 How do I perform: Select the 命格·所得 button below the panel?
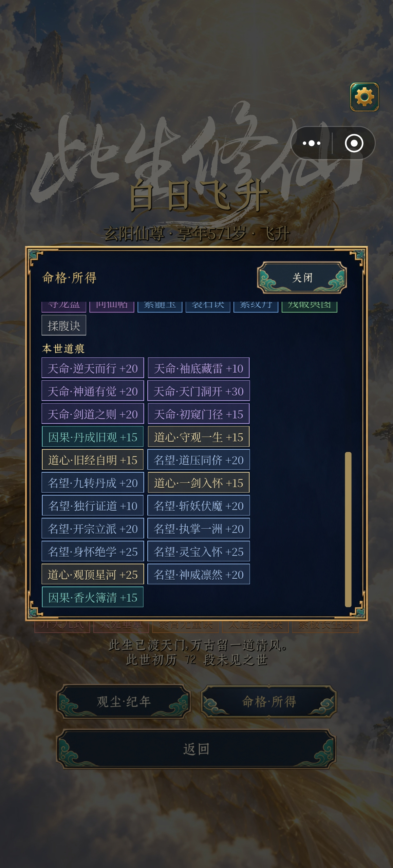tap(269, 701)
